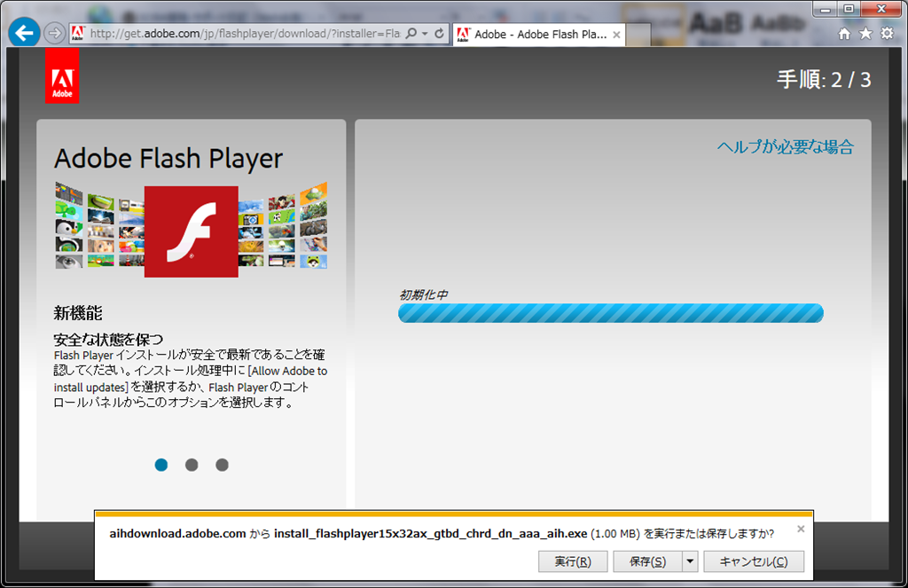Click 実行(R) to run the installer
Image resolution: width=908 pixels, height=588 pixels.
click(x=573, y=561)
